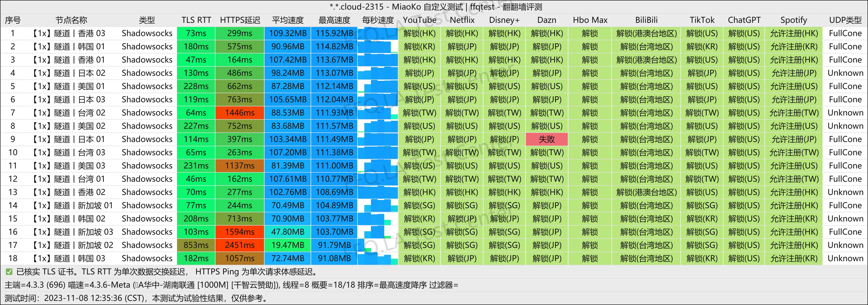This screenshot has width=868, height=305.
Task: Click the orange-red 1446ms HTTPS delay cell
Action: click(240, 113)
